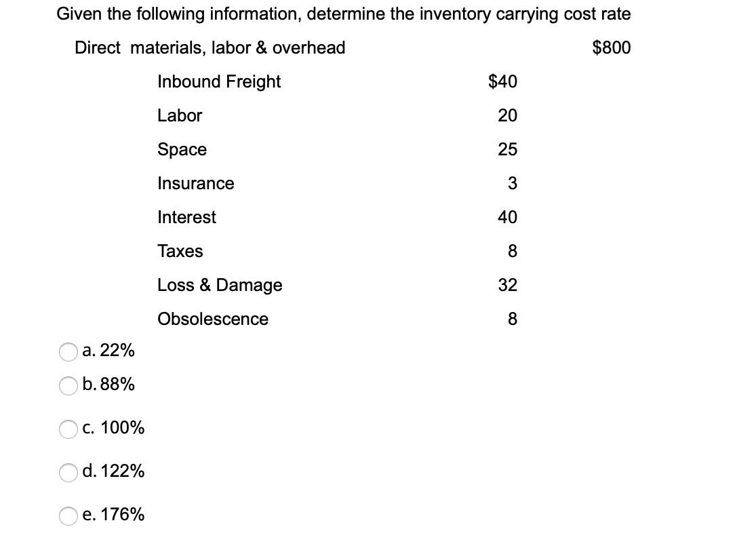Image resolution: width=756 pixels, height=544 pixels.
Task: Click the Obsolescence row label
Action: (x=212, y=319)
